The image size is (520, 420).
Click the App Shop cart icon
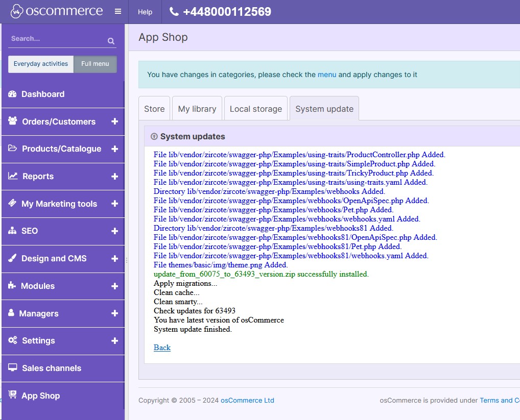(12, 394)
